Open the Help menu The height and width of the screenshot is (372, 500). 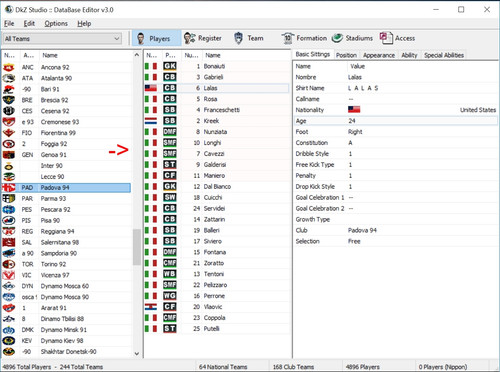84,24
